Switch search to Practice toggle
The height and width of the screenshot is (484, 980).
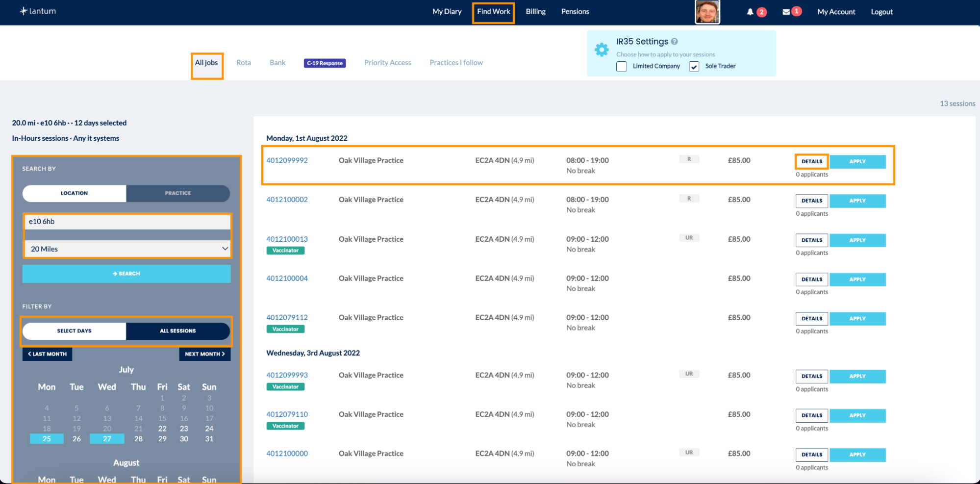pos(177,193)
